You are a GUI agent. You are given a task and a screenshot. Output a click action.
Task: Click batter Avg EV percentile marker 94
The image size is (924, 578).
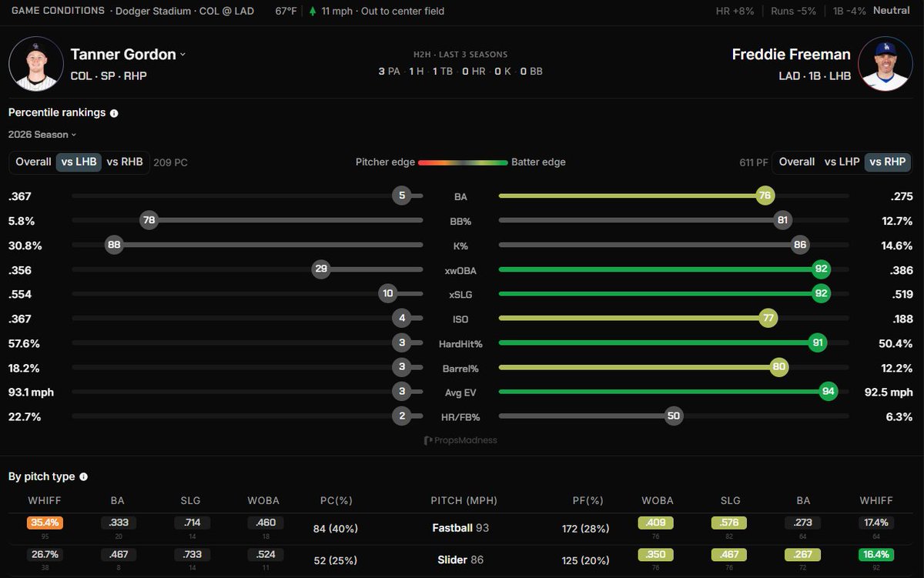click(829, 392)
